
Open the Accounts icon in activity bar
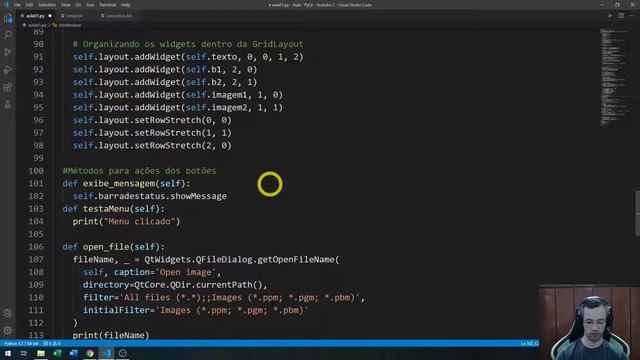point(8,313)
